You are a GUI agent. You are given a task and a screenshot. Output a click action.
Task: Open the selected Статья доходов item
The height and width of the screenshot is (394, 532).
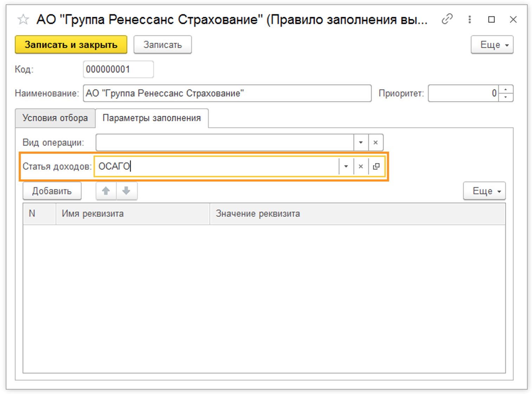[376, 166]
